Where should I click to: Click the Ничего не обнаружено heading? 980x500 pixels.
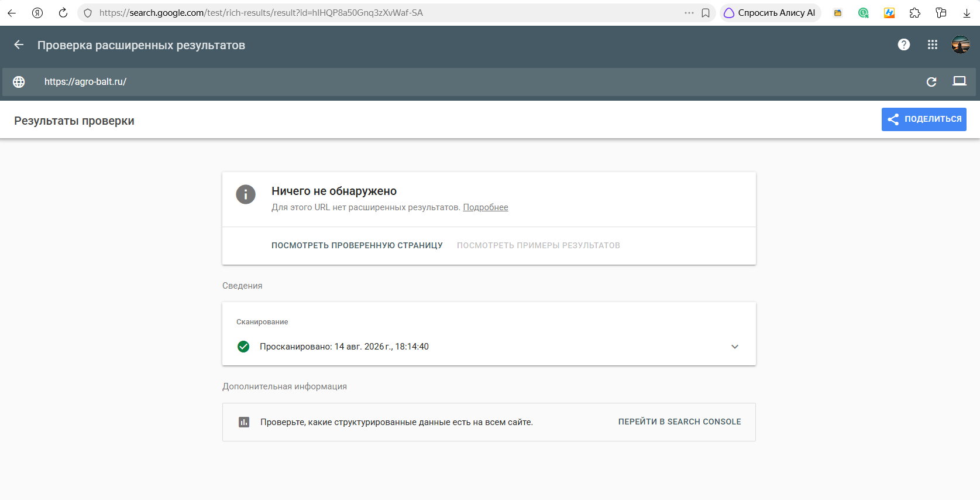[x=334, y=191]
